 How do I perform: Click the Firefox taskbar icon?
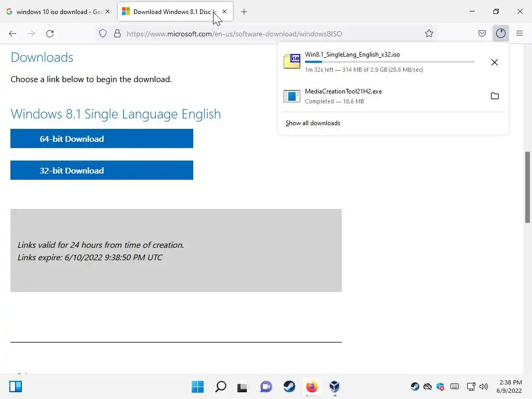[x=312, y=387]
